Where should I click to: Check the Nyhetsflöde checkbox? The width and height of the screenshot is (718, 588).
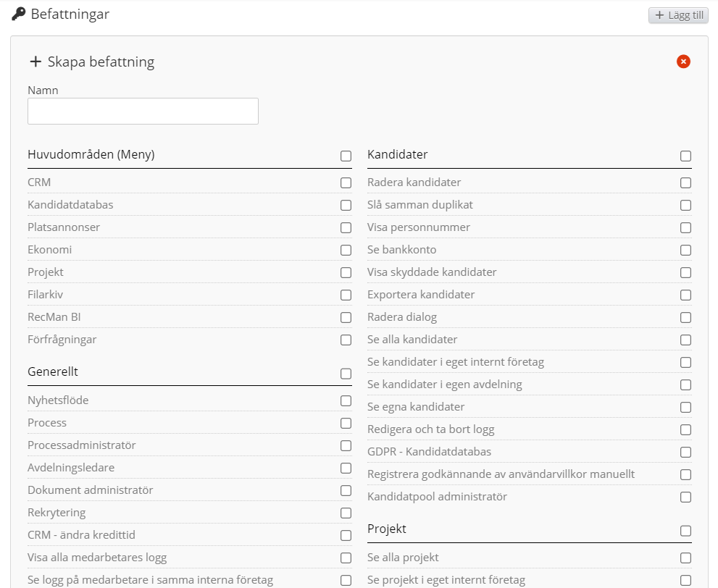[346, 401]
